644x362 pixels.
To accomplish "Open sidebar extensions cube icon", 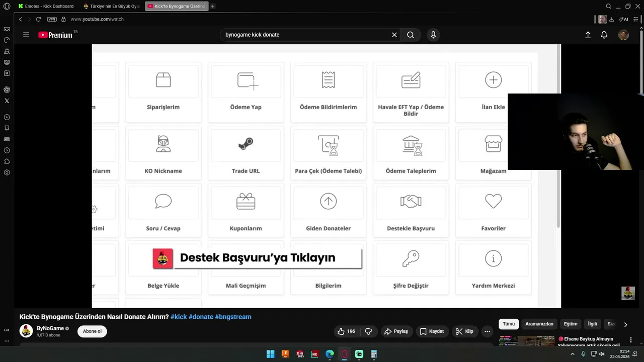I will (7, 161).
